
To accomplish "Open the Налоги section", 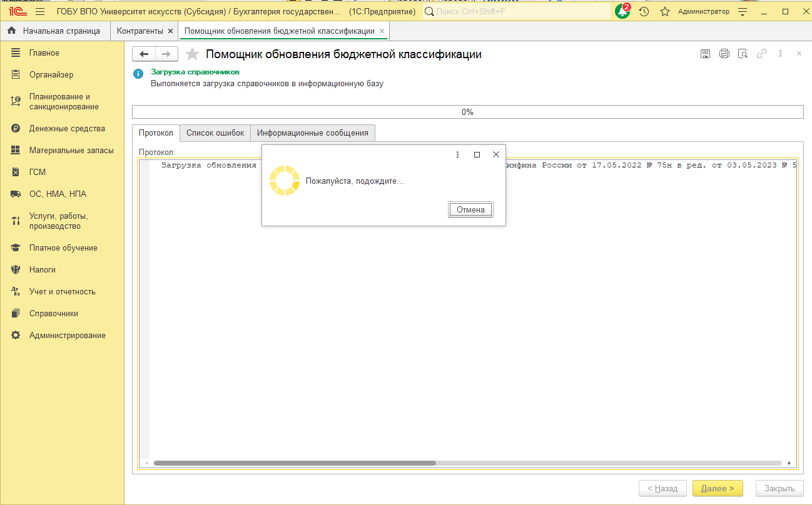I will [x=62, y=270].
